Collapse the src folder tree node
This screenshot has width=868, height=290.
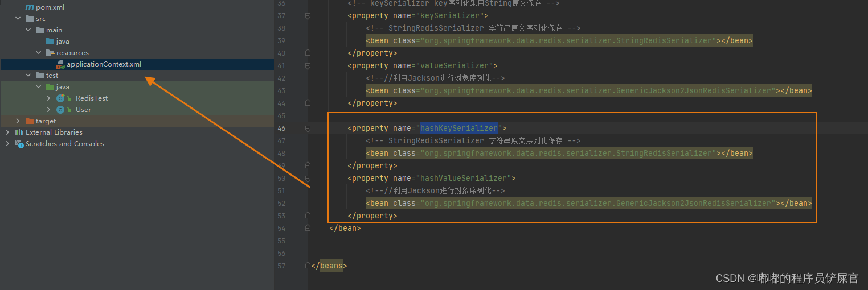(x=18, y=19)
